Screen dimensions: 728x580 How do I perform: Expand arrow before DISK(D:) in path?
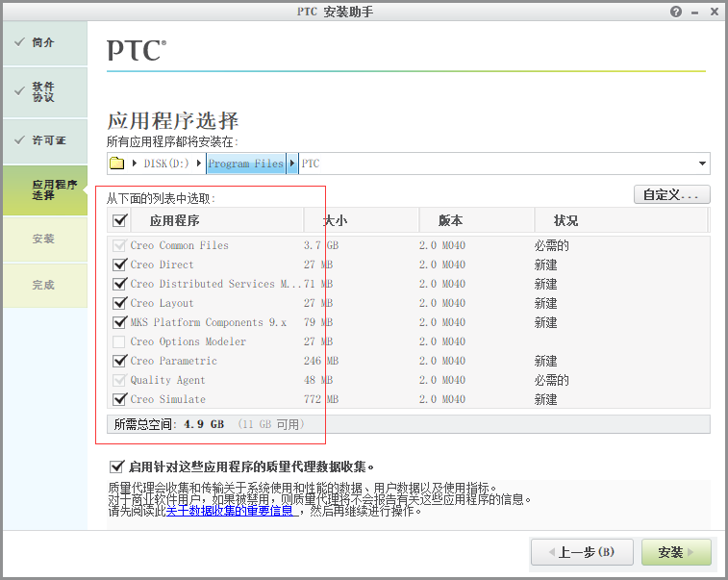[x=135, y=164]
